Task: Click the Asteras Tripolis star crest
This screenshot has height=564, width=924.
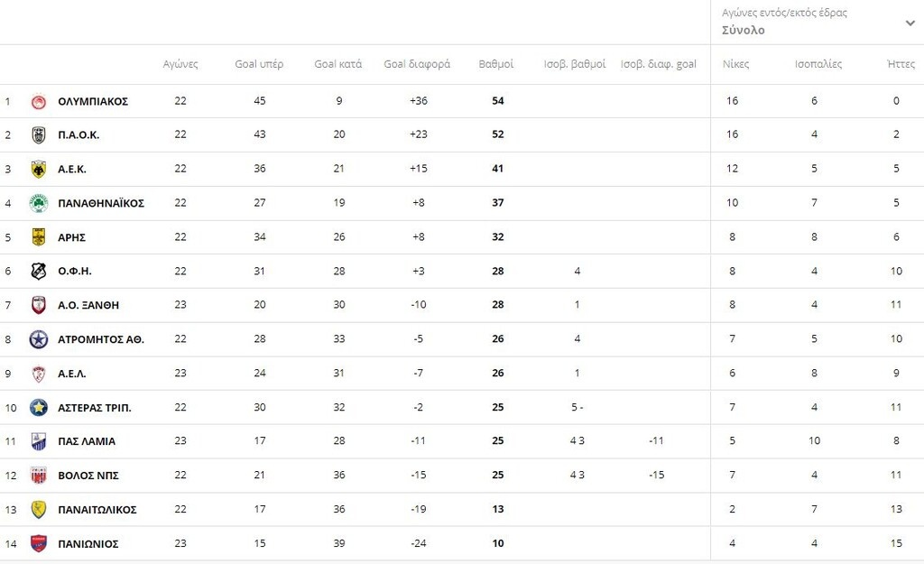Action: (38, 408)
